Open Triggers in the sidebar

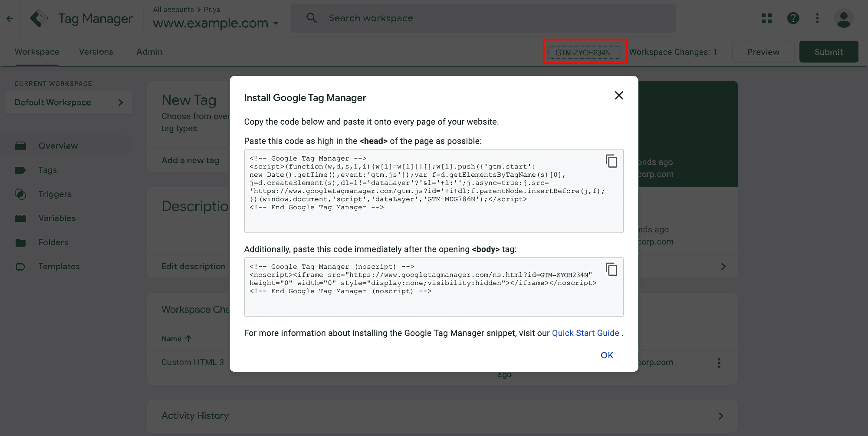(55, 194)
